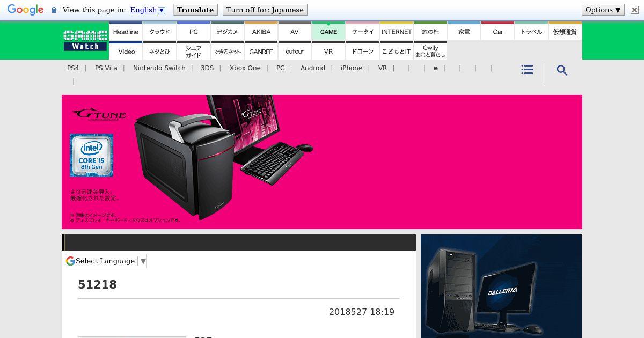Open the 窓の杜 tab
644x338 pixels.
tap(430, 32)
